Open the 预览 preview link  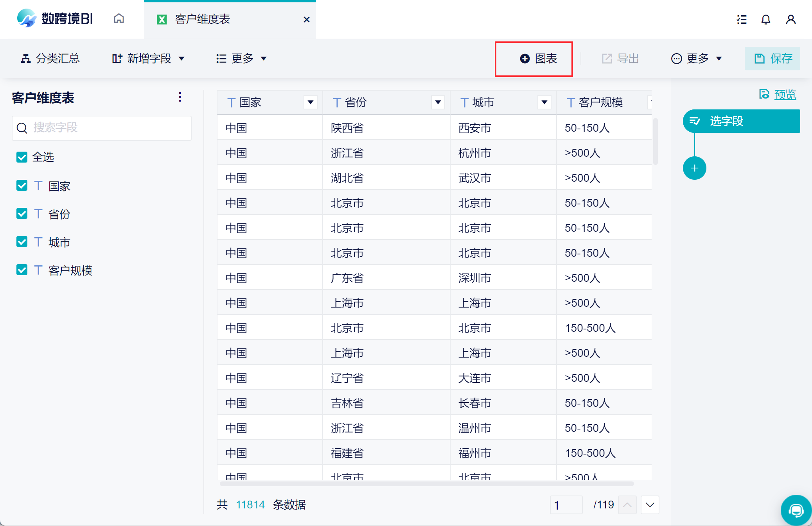[785, 95]
